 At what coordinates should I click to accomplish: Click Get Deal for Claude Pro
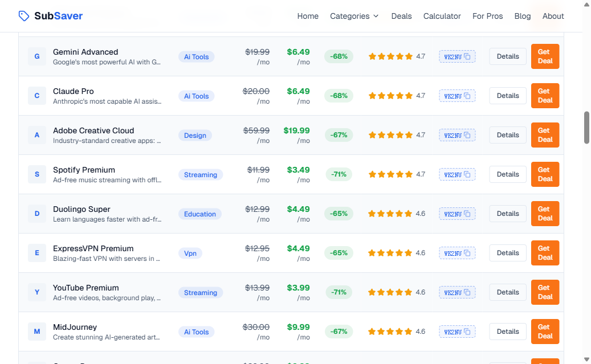(545, 96)
